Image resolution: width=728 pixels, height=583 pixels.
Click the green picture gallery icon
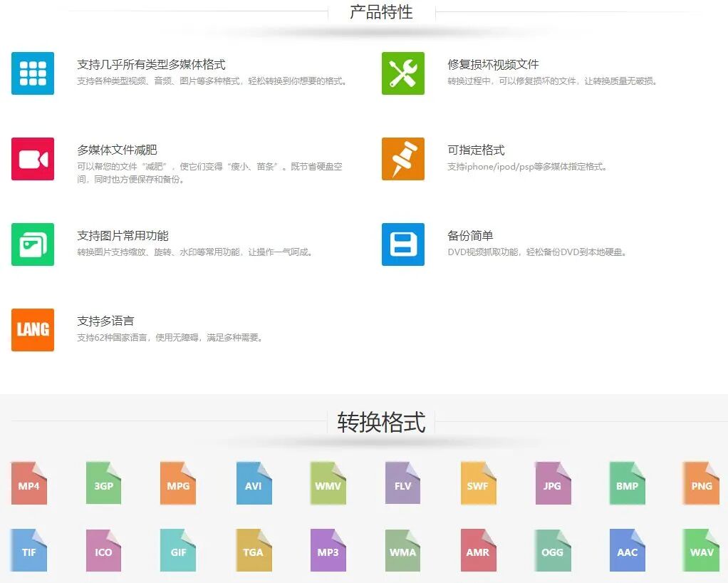pyautogui.click(x=33, y=244)
